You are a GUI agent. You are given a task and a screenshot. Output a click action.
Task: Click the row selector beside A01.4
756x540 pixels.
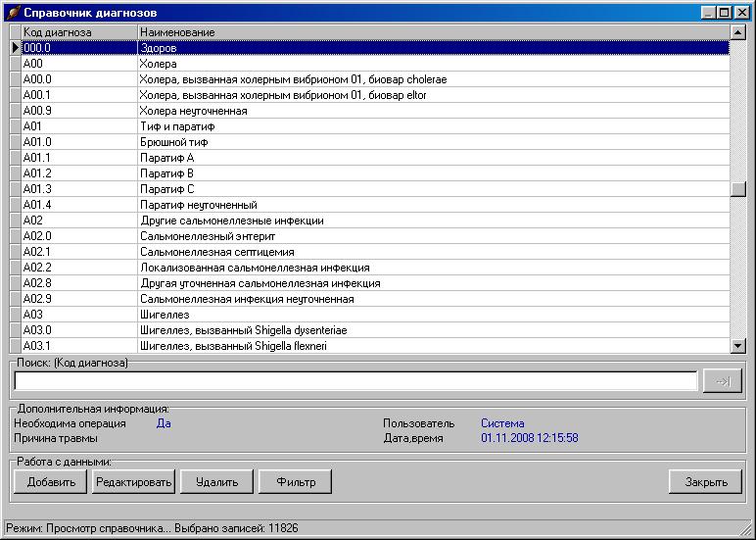coord(16,205)
